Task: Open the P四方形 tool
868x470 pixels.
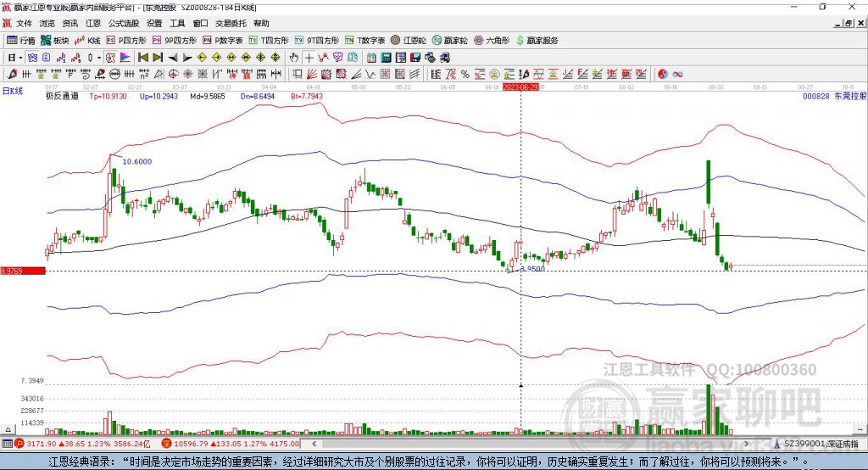Action: pos(126,41)
